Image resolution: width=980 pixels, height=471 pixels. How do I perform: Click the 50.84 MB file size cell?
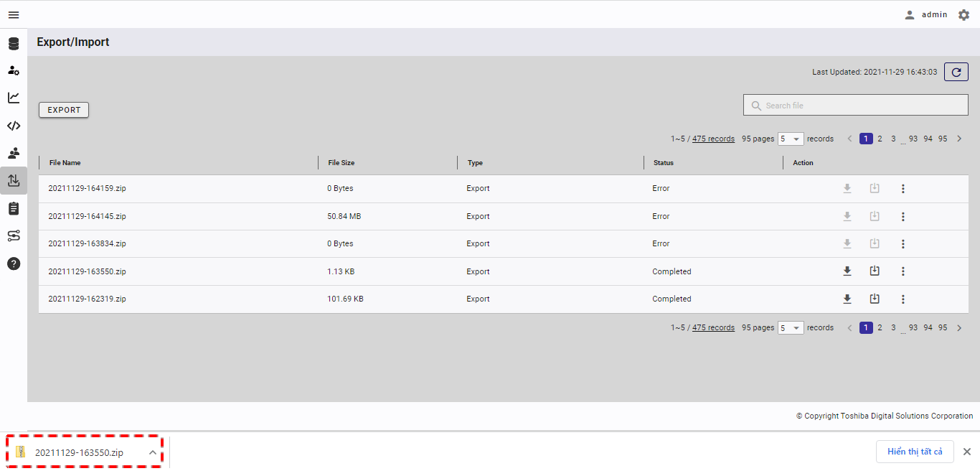point(344,216)
